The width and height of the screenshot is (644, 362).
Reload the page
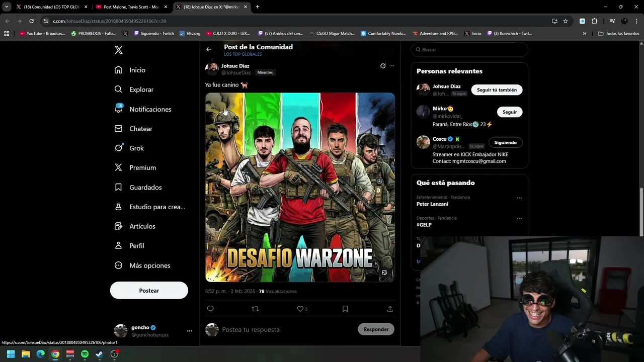point(31,21)
